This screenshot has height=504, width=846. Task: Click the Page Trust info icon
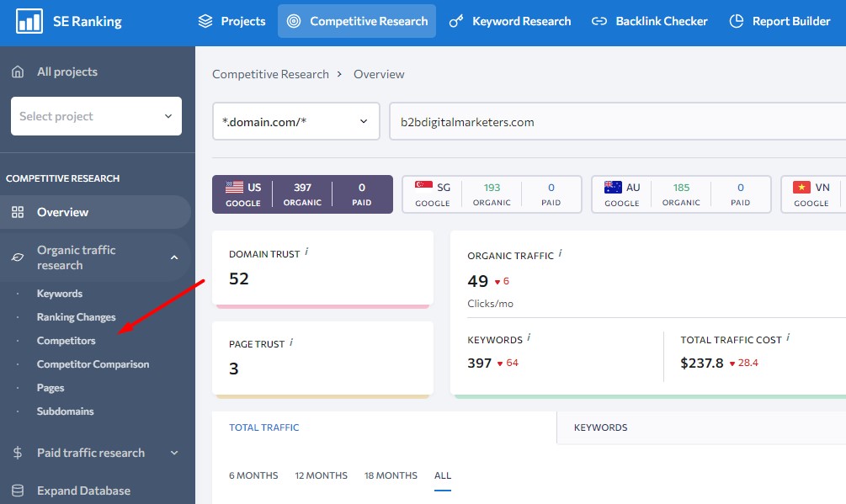point(291,342)
